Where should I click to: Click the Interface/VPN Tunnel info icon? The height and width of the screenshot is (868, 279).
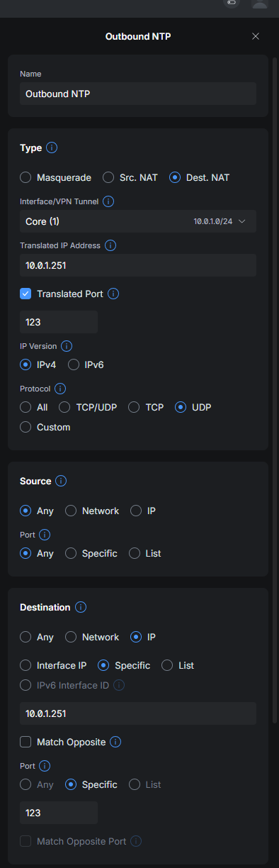pyautogui.click(x=108, y=201)
